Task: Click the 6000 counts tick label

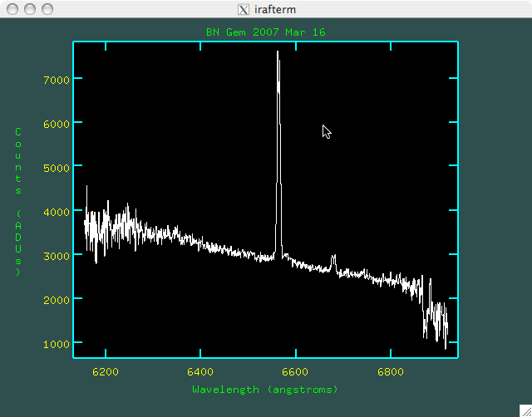Action: pyautogui.click(x=57, y=124)
